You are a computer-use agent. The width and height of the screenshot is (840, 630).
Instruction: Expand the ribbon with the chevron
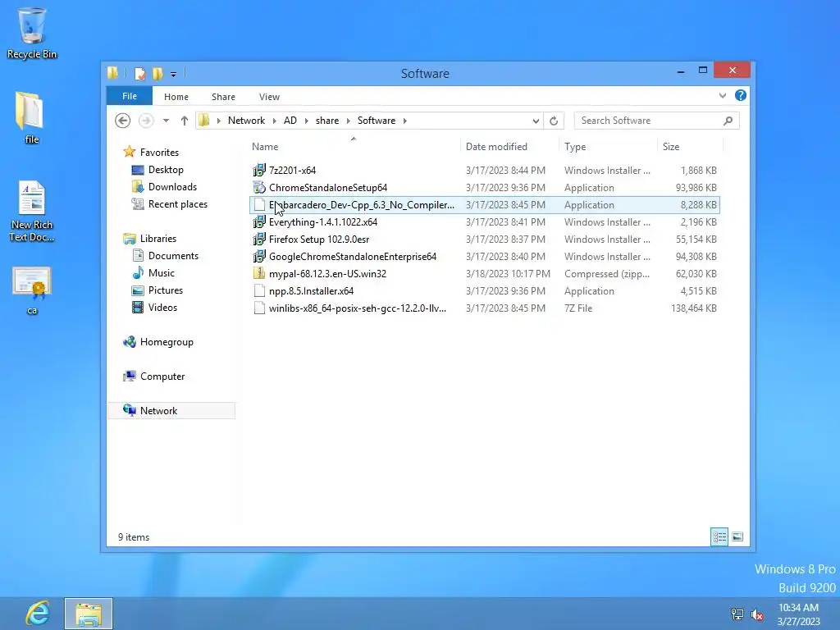coord(723,95)
